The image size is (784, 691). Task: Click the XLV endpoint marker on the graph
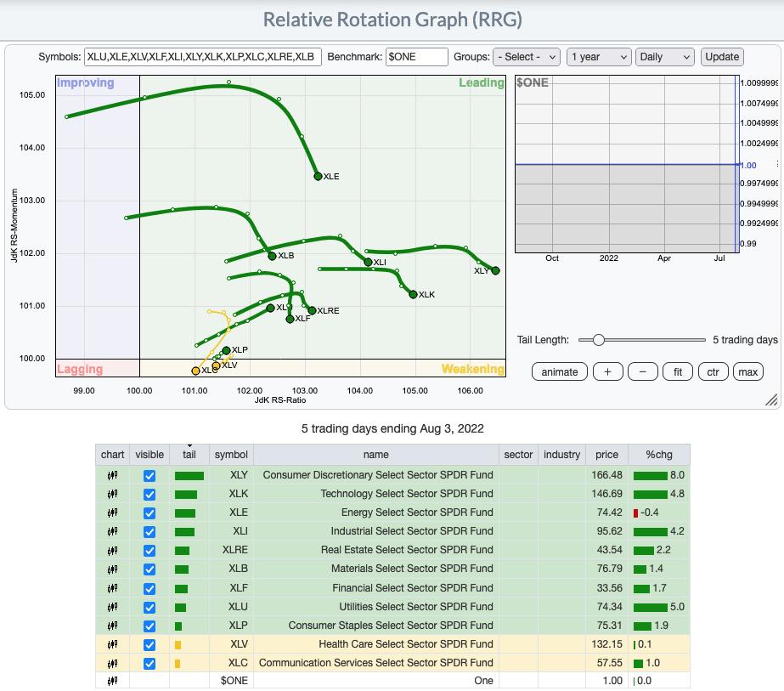tap(216, 365)
